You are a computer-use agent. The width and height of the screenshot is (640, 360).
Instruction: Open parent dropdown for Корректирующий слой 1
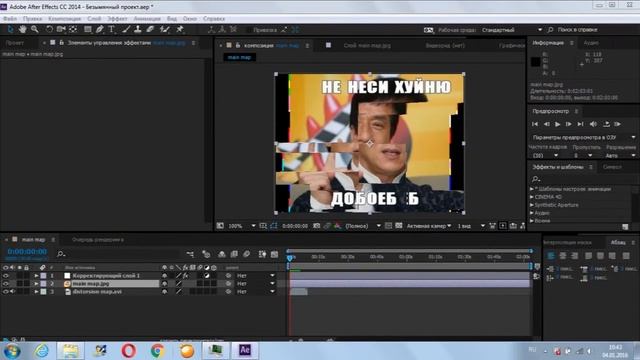point(256,276)
